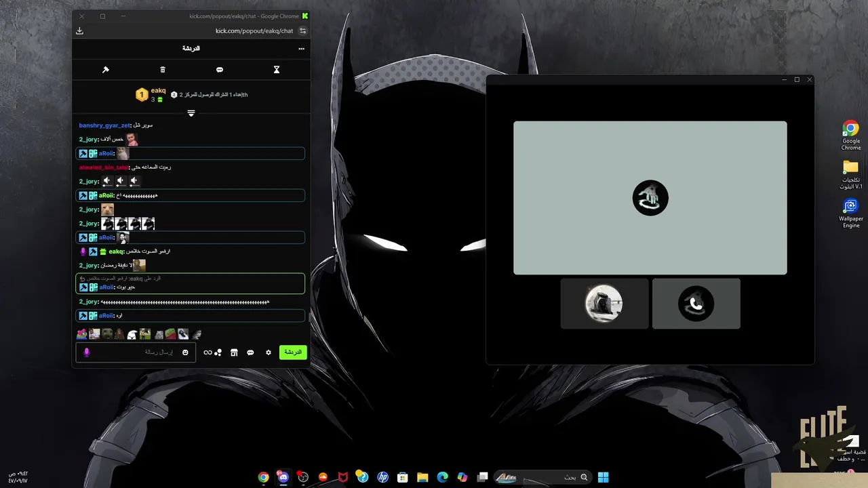The width and height of the screenshot is (868, 488).
Task: Click the speech bubble icon in top toolbar
Action: [220, 70]
